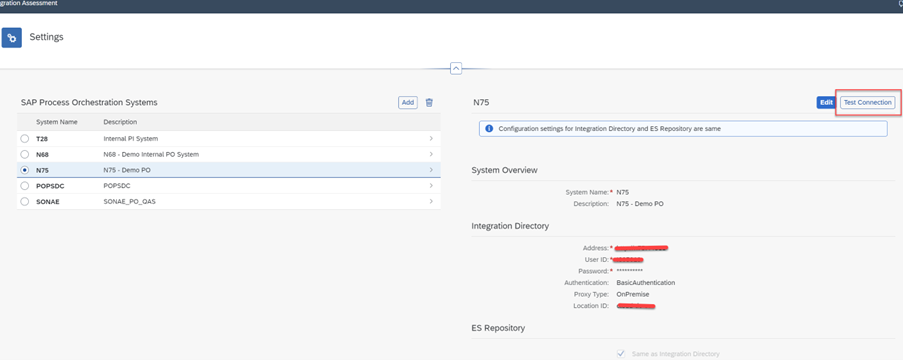Click the Add system button
903x360 pixels.
pyautogui.click(x=408, y=103)
